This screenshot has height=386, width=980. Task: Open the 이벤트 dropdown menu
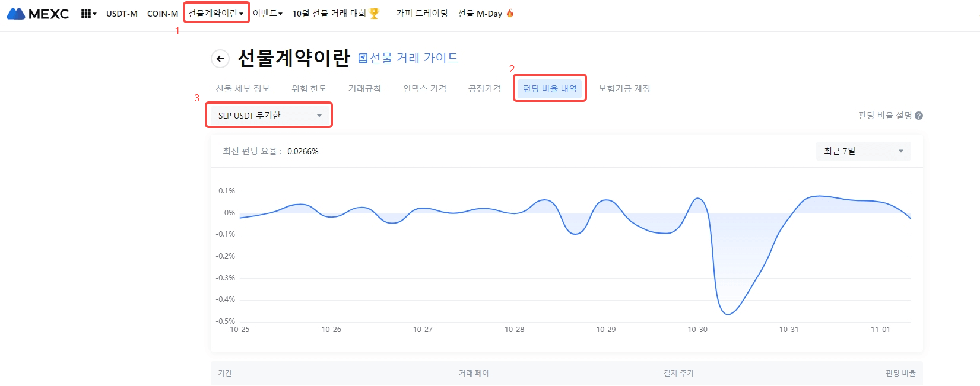[267, 14]
